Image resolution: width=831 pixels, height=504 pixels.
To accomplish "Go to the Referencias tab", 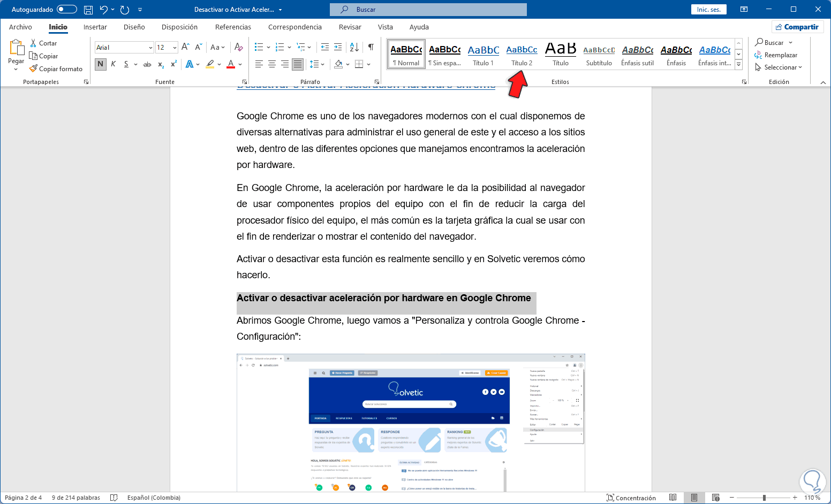I will (x=233, y=27).
